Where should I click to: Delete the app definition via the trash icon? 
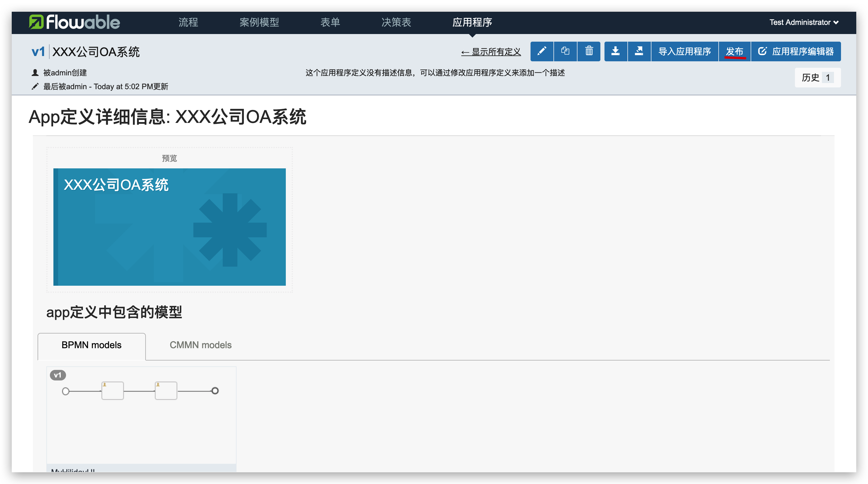pos(589,51)
